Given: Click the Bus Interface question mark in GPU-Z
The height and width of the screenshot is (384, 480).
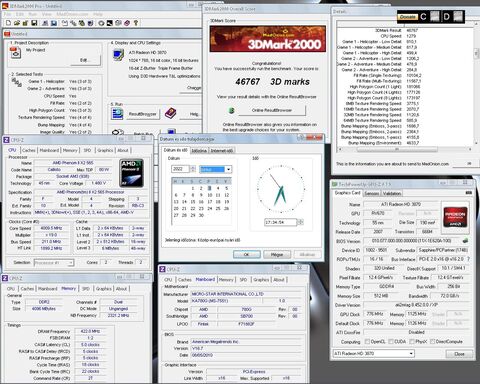Looking at the screenshot, I should tap(468, 259).
